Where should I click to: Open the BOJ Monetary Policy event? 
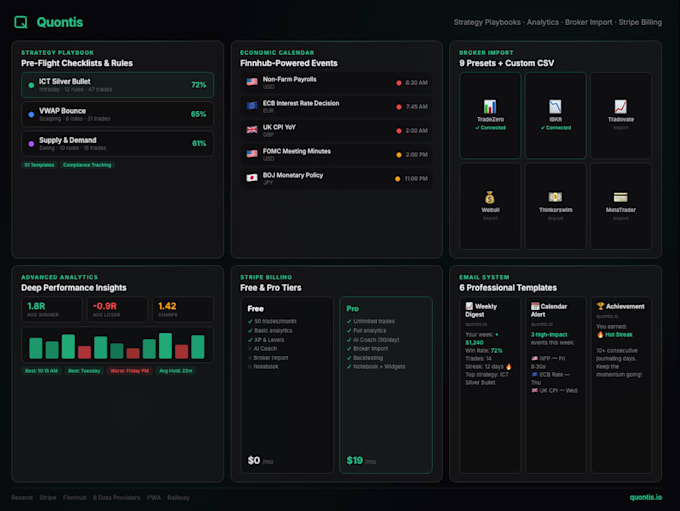pos(337,178)
